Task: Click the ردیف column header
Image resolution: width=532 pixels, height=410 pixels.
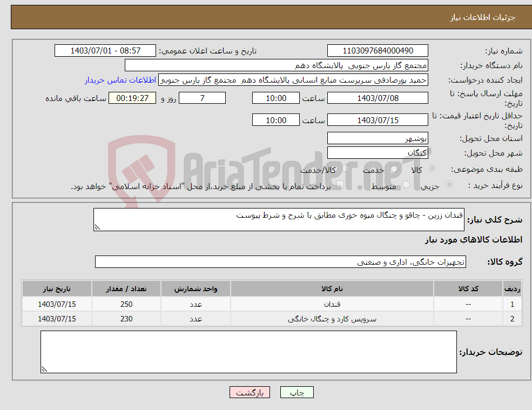Action: tap(513, 289)
